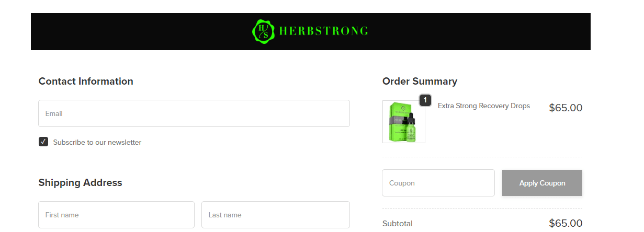Image resolution: width=644 pixels, height=232 pixels.
Task: Click the Order Summary heading
Action: (420, 81)
